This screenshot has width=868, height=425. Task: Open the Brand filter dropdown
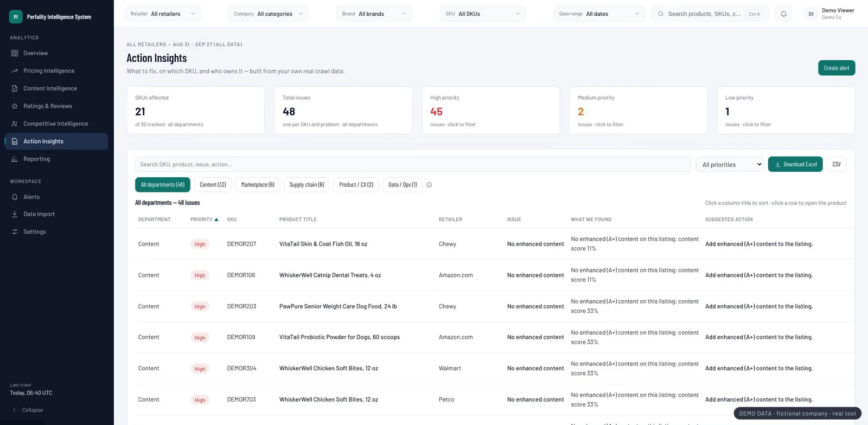pos(374,14)
